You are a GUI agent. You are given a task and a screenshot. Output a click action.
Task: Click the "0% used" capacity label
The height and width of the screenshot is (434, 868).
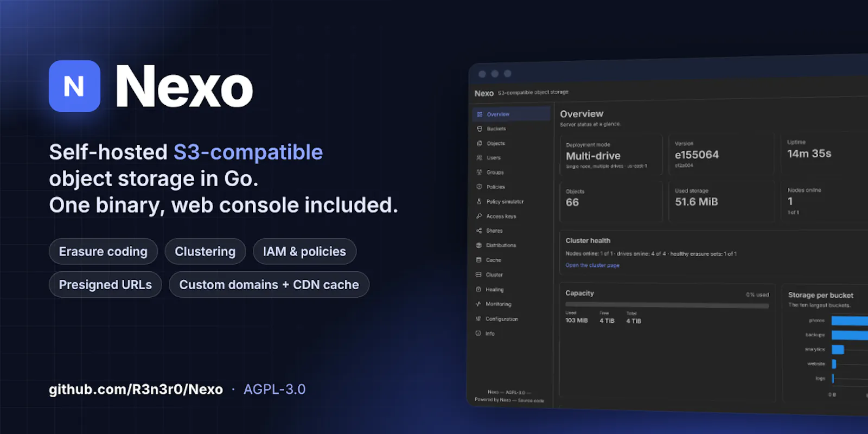tap(757, 295)
